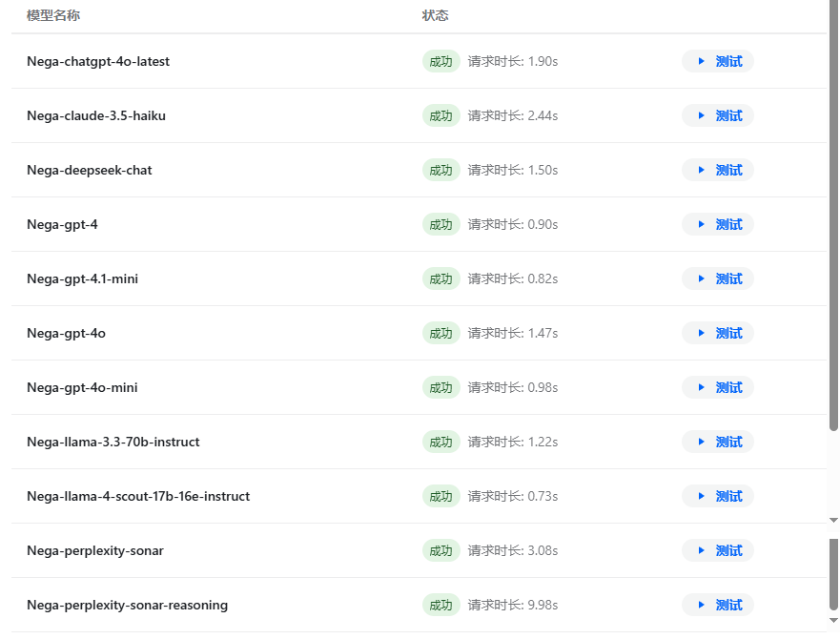Click the 模型名称 column header
Image resolution: width=840 pixels, height=639 pixels.
click(53, 15)
